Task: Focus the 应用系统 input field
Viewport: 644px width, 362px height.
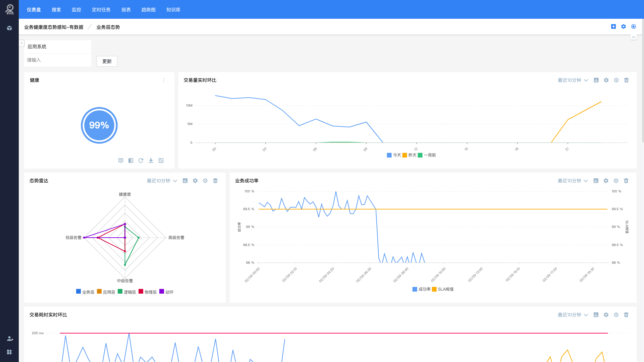Action: point(58,60)
